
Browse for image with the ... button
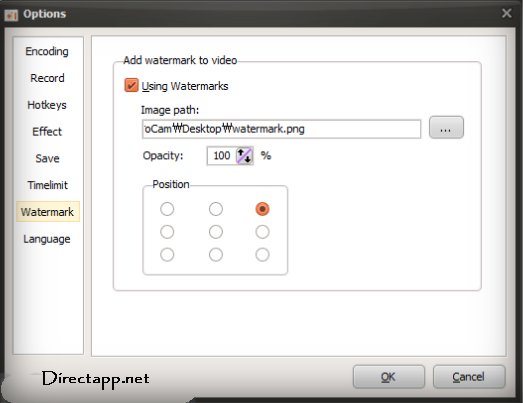pyautogui.click(x=446, y=127)
